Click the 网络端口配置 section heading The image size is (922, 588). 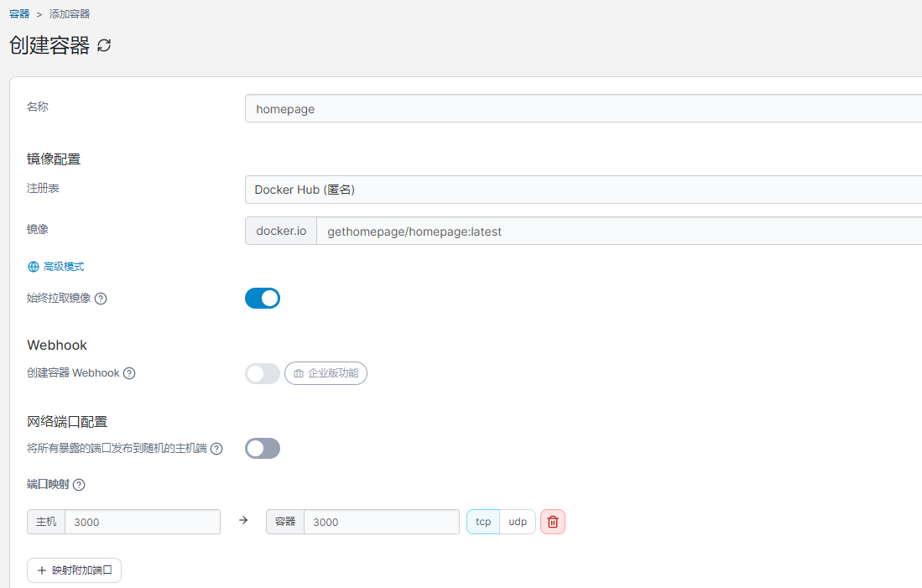pyautogui.click(x=67, y=422)
